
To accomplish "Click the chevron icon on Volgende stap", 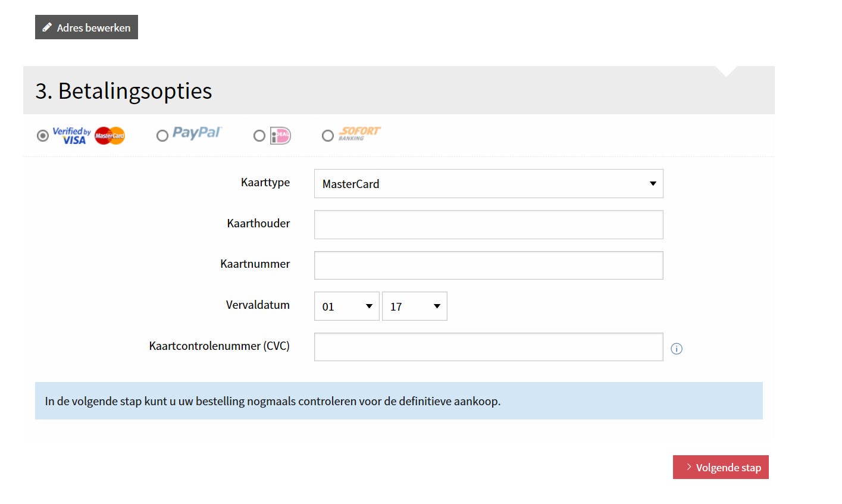I will coord(688,467).
